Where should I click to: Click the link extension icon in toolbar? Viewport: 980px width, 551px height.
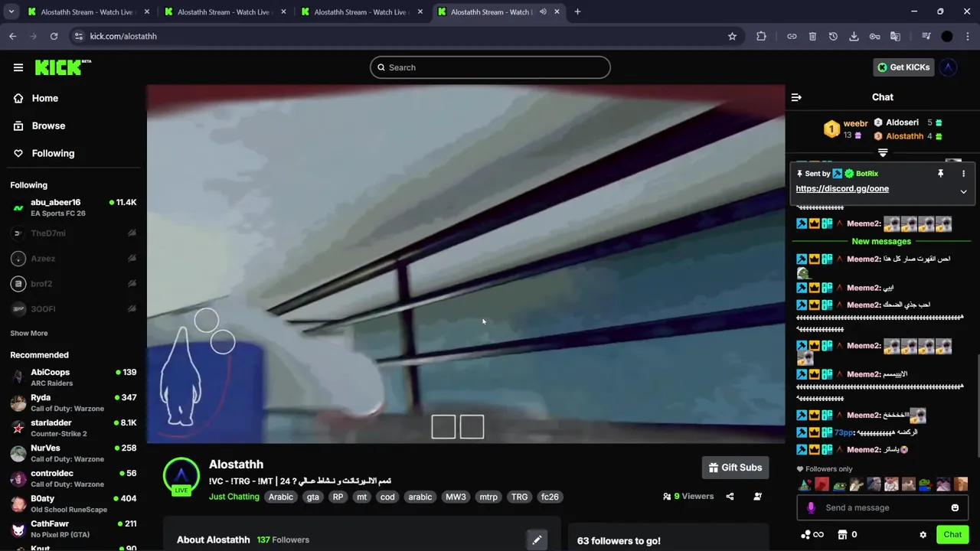click(x=792, y=36)
